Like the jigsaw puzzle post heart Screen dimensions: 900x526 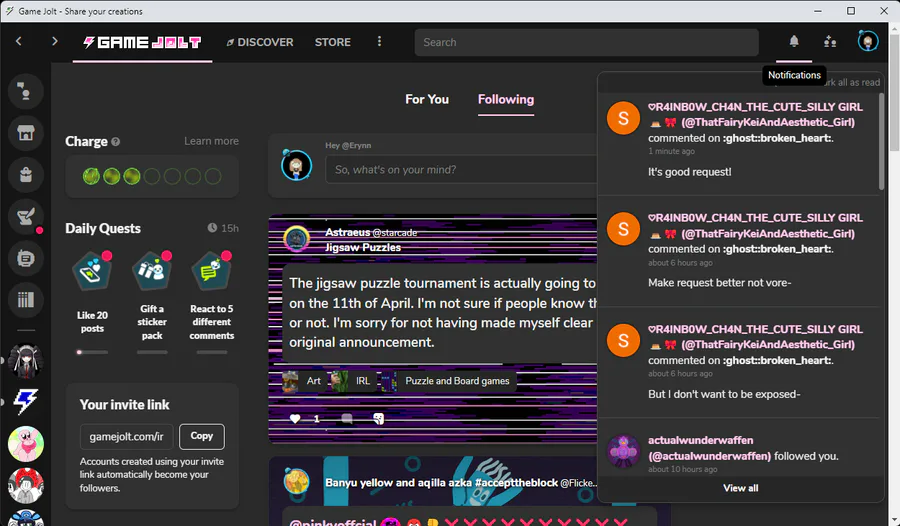[x=295, y=419]
